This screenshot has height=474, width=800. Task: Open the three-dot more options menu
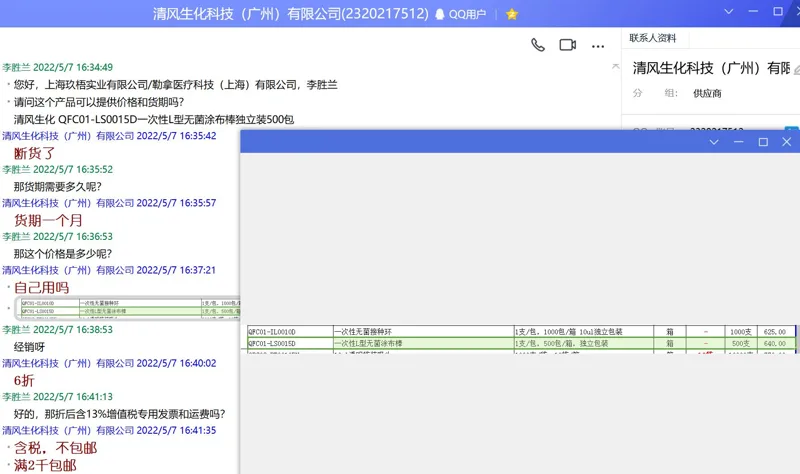tap(598, 46)
